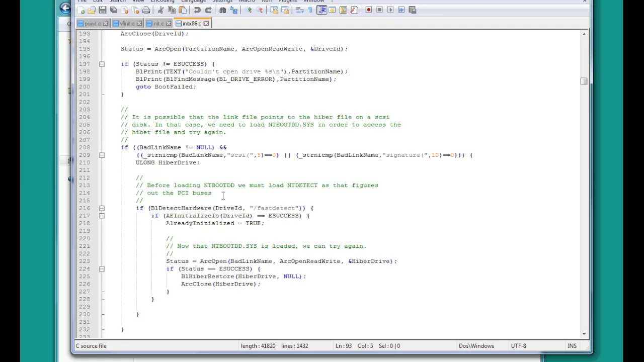Click the 'ULONG HiberDrive;' code line
The height and width of the screenshot is (362, 644).
pos(168,162)
